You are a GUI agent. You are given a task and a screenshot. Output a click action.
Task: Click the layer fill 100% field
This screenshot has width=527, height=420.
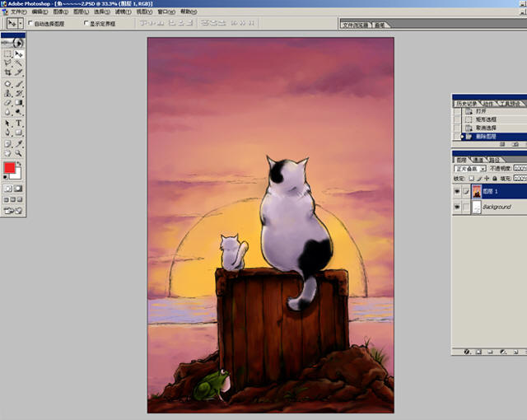tap(520, 179)
